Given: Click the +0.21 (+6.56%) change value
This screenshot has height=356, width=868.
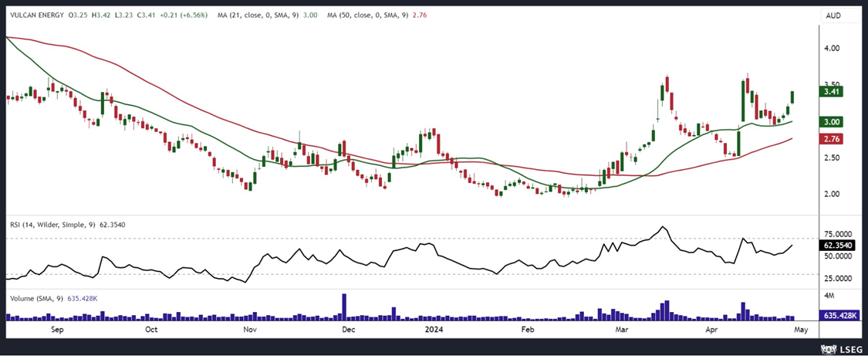Looking at the screenshot, I should tap(185, 15).
